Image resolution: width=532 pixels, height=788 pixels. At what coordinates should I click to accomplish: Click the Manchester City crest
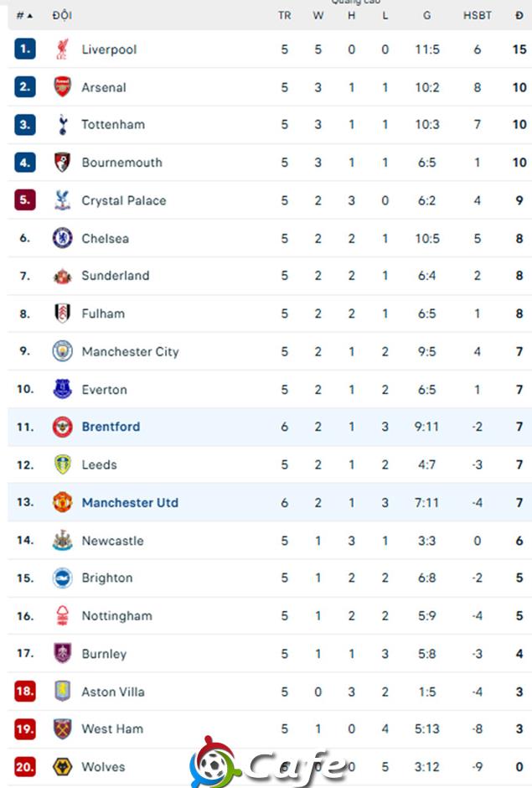click(x=62, y=350)
